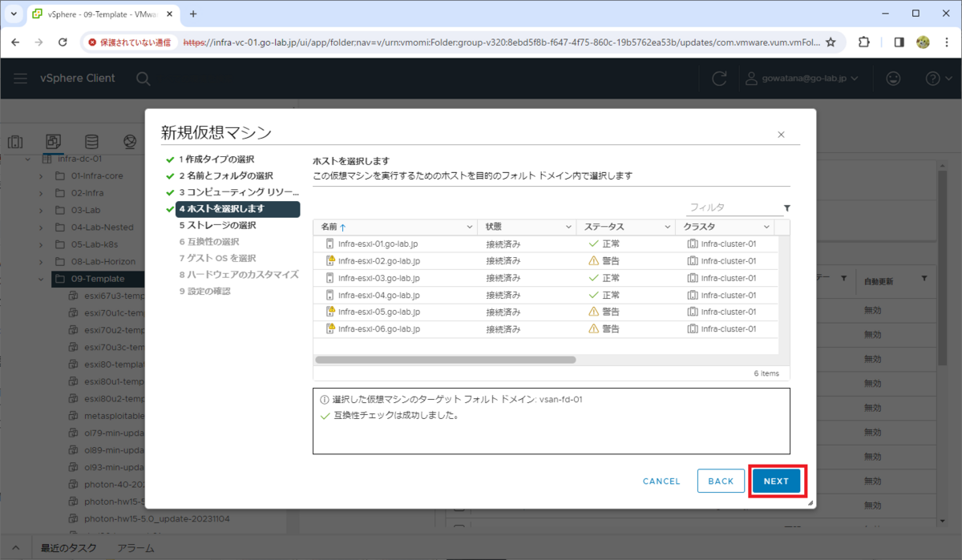Open the アラーム tab
Screen dimensions: 962x560
135,548
